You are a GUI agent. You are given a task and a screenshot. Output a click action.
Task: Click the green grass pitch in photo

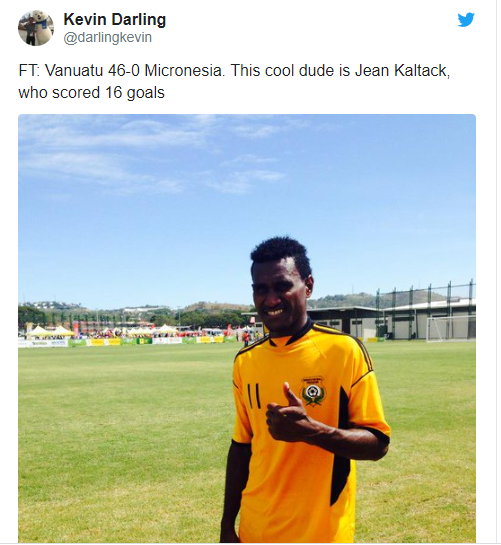(x=122, y=434)
